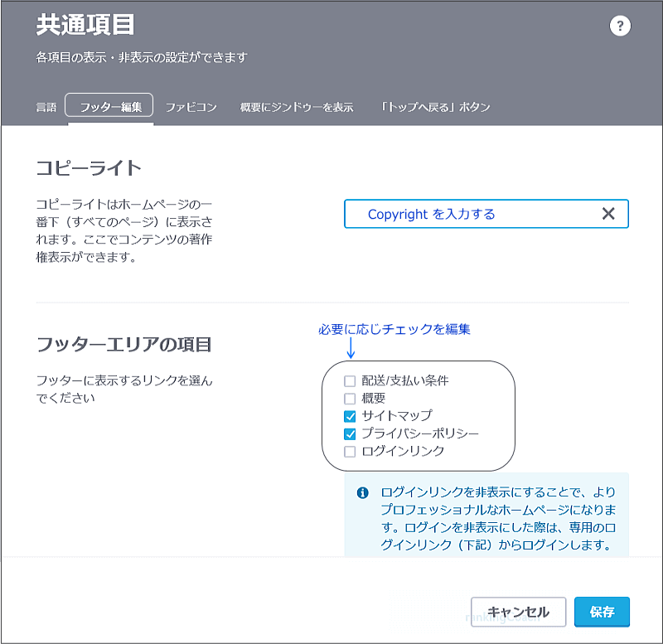Click the キャンセル button
This screenshot has height=644, width=663.
(x=519, y=612)
